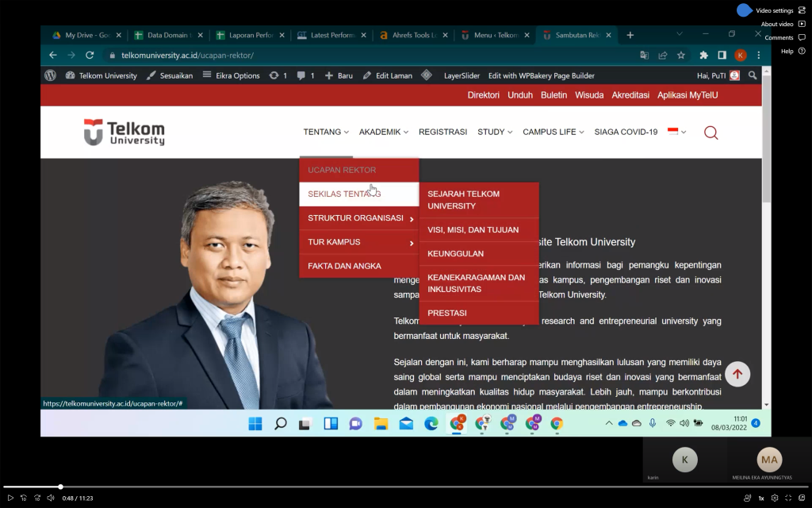Open LayerSlider admin item
812x508 pixels.
(x=462, y=75)
